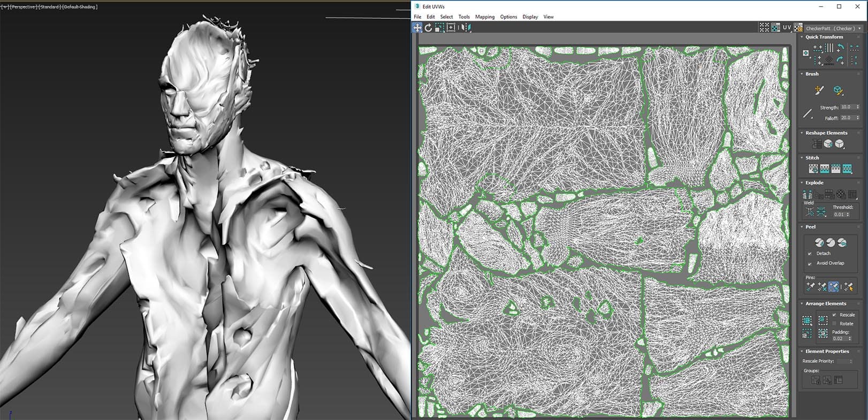This screenshot has width=868, height=420.
Task: Toggle the Avoid Overlap checkbox
Action: coord(810,263)
